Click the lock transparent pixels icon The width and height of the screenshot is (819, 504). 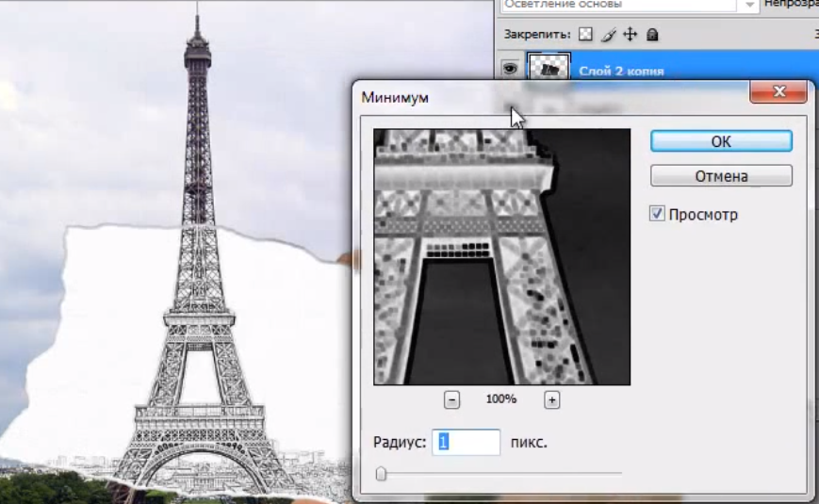click(585, 35)
